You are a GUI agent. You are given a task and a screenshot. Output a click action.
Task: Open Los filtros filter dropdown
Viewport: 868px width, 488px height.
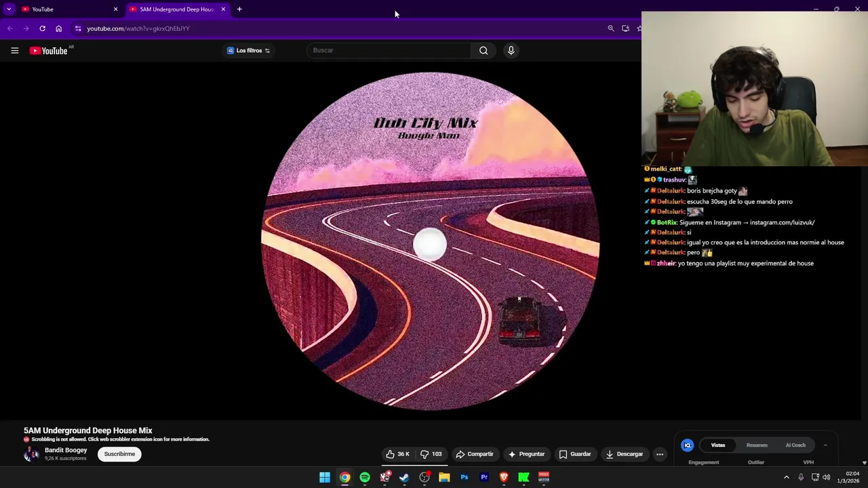[x=248, y=51]
